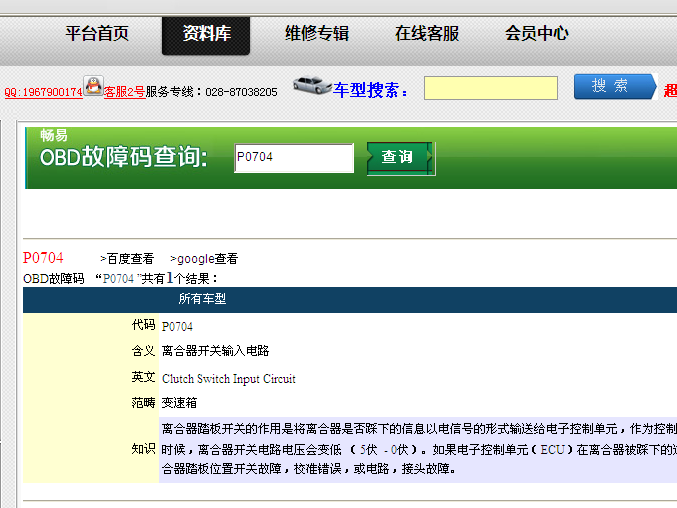
Task: Click the silver car icon
Action: pyautogui.click(x=311, y=85)
